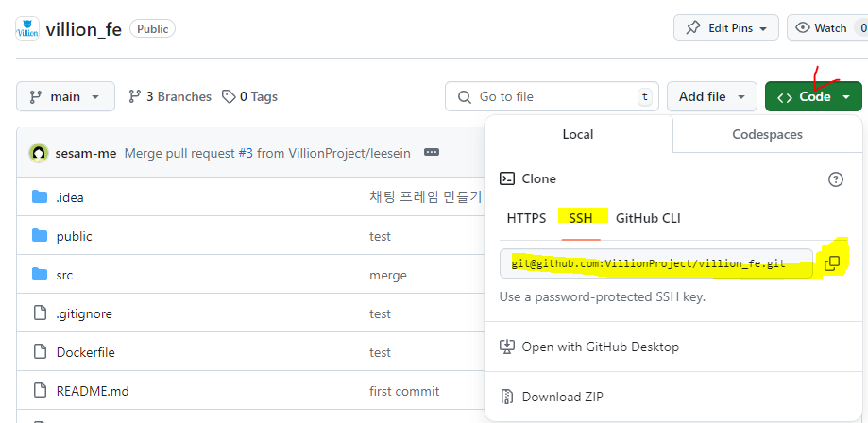Switch to the Codespaces tab
Screen dimensions: 868x423
pyautogui.click(x=767, y=134)
